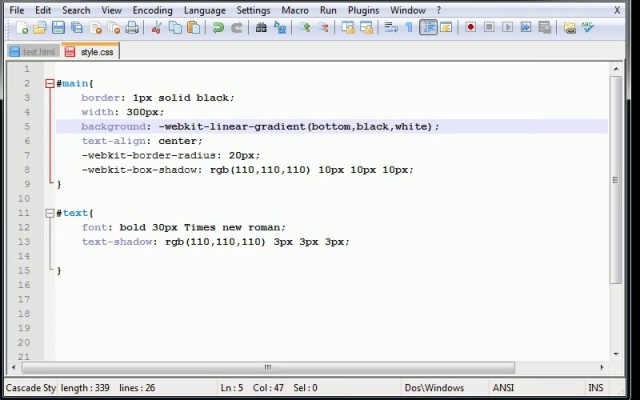Open the Language menu
Screen dimensions: 640x400
coord(204,10)
